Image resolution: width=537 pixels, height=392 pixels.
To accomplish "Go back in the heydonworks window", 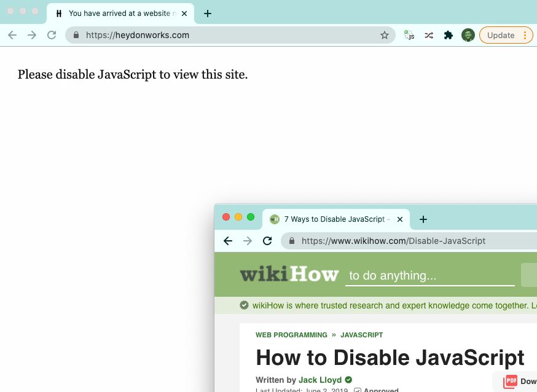I will (x=12, y=35).
